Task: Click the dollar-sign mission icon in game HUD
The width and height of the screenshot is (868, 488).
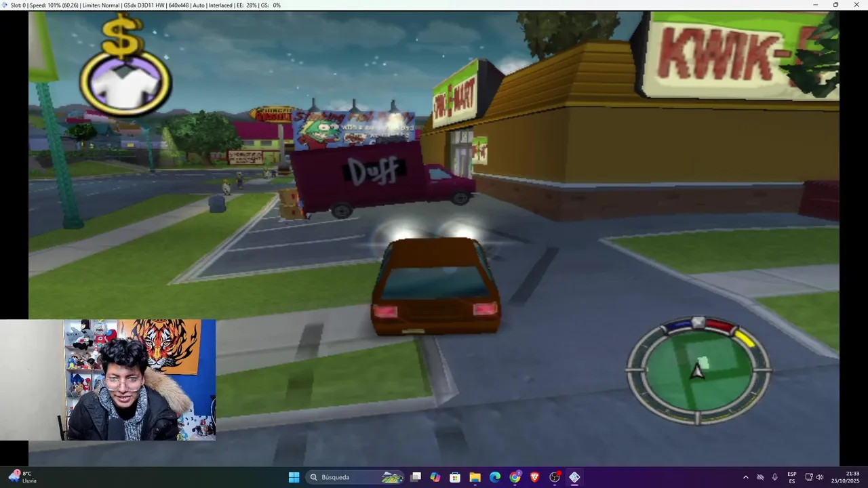Action: 123,37
